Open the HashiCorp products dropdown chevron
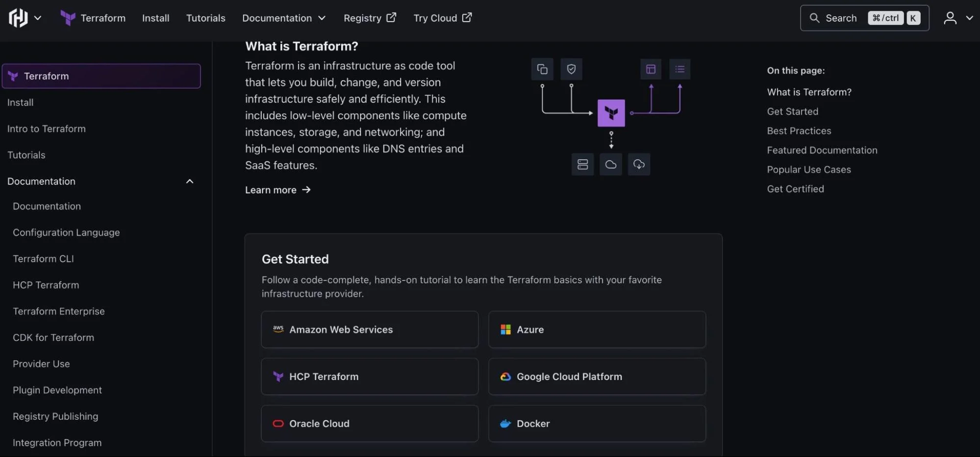The width and height of the screenshot is (980, 457). point(38,18)
